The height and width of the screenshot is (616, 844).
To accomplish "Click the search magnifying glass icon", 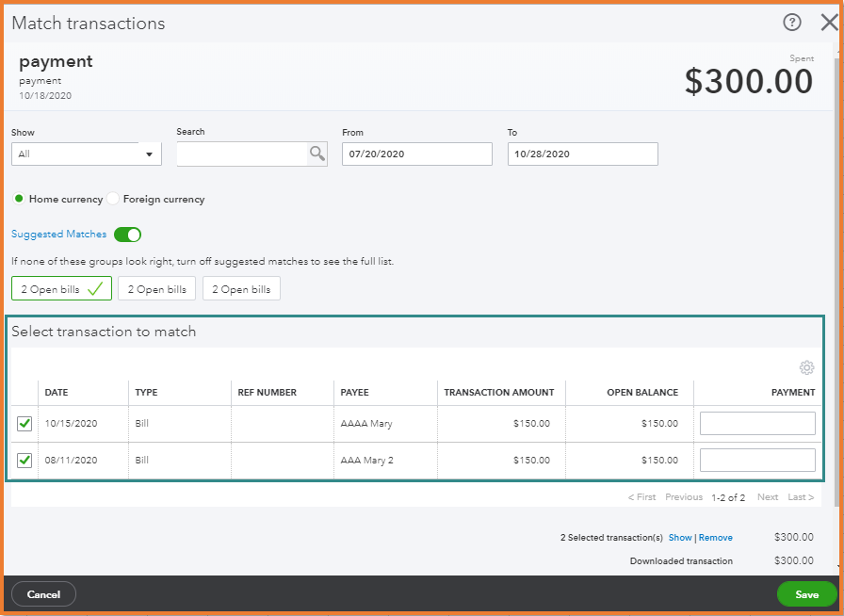I will click(317, 153).
